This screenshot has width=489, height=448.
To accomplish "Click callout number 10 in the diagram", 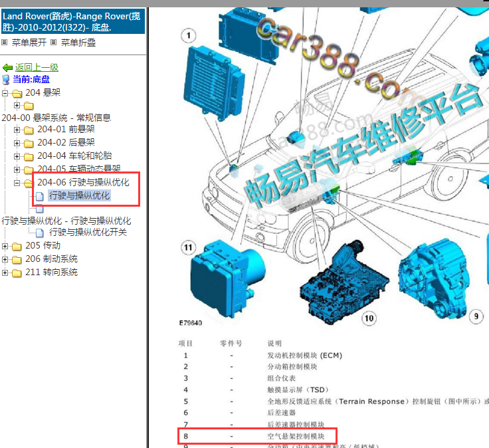I will 369,318.
